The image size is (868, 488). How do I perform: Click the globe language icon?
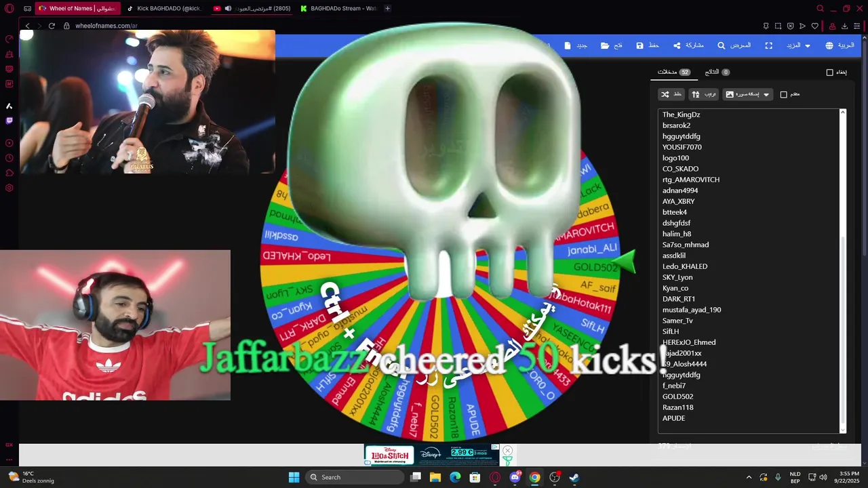pyautogui.click(x=829, y=45)
